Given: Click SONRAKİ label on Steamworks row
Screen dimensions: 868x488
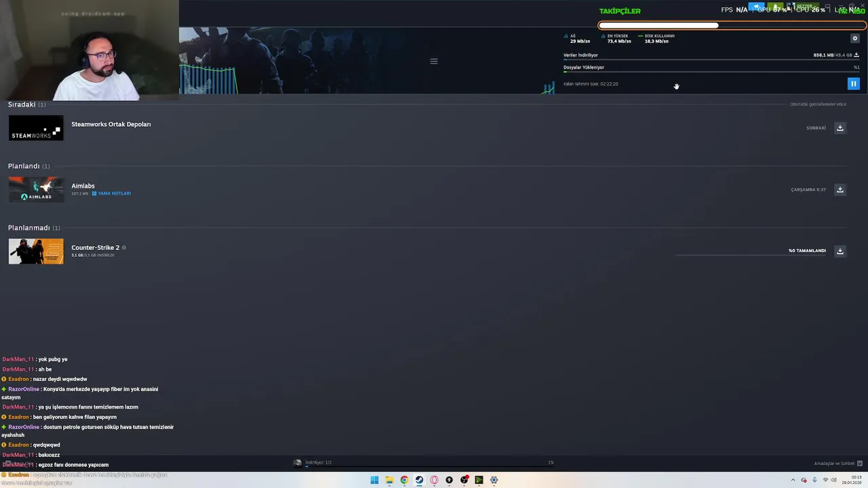Looking at the screenshot, I should click(x=816, y=128).
